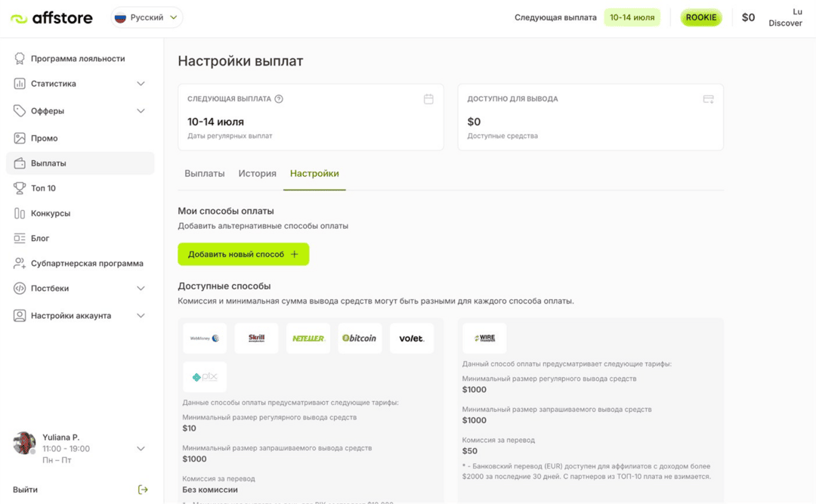Select the Skrill payment method
The image size is (816, 504).
pyautogui.click(x=256, y=339)
